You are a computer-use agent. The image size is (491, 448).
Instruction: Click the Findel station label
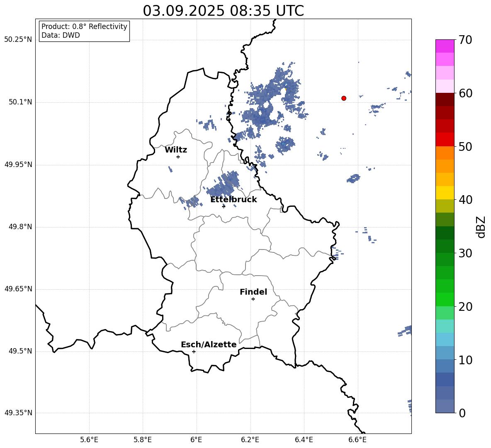[253, 292]
